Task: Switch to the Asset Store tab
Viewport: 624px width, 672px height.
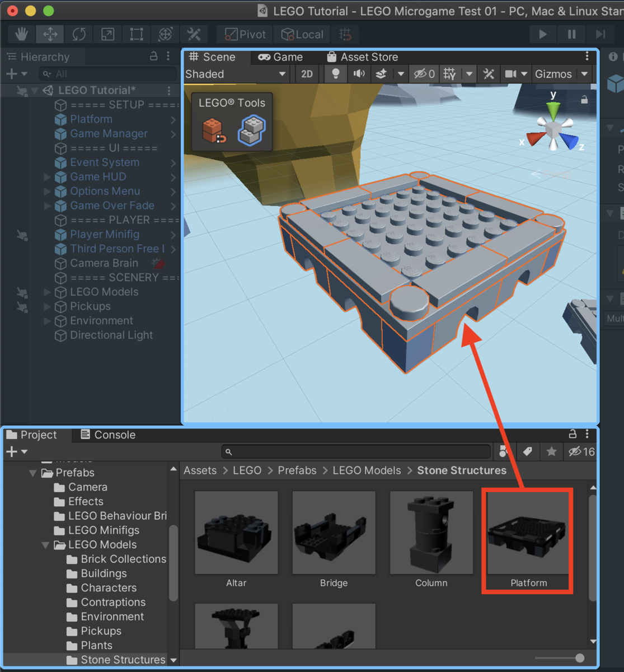Action: pos(363,57)
